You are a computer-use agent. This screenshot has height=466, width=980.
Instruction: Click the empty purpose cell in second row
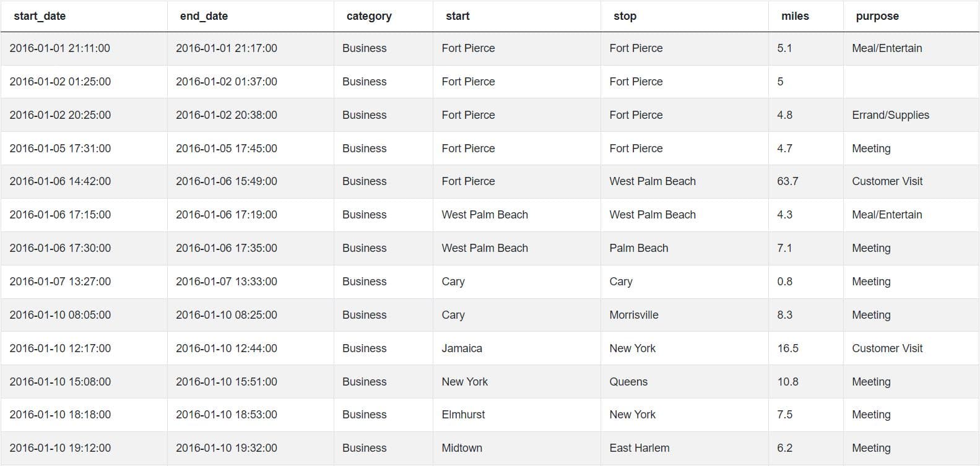point(910,82)
